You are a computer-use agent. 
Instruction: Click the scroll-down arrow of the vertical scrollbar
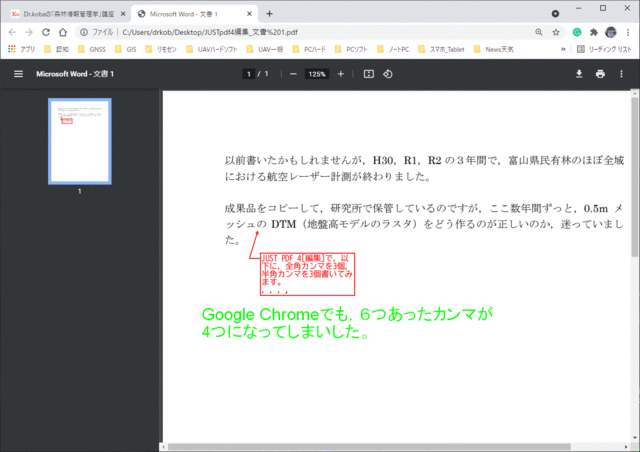[635, 438]
